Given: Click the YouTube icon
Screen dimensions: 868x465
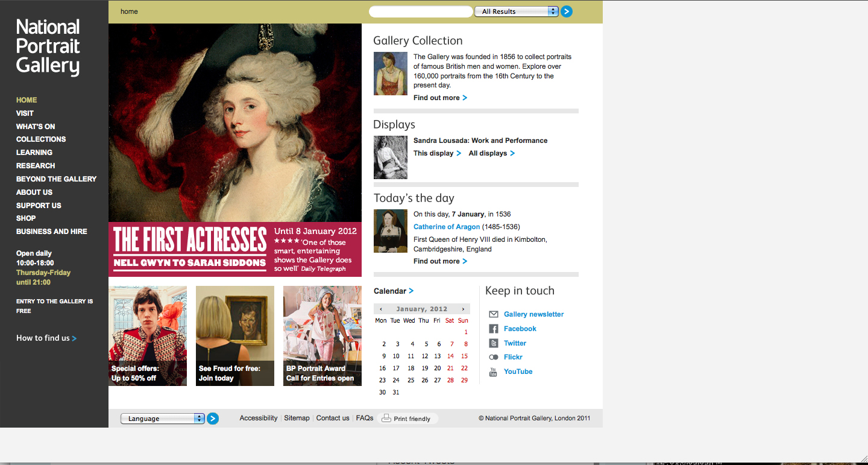Looking at the screenshot, I should click(493, 372).
